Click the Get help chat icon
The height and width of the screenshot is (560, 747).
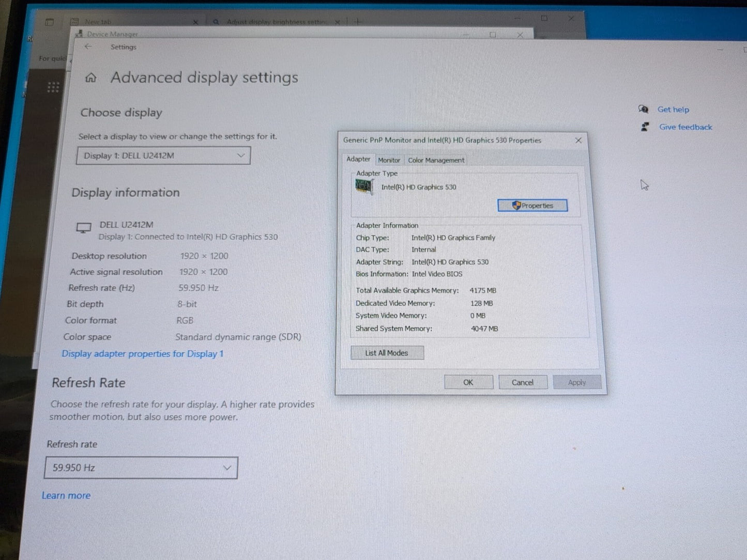643,109
